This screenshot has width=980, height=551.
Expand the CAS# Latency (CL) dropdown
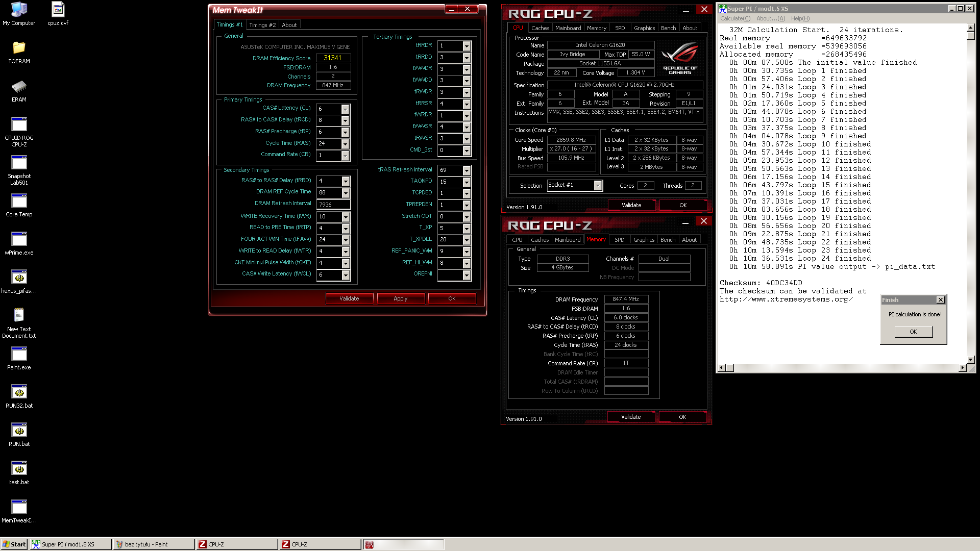(x=345, y=109)
